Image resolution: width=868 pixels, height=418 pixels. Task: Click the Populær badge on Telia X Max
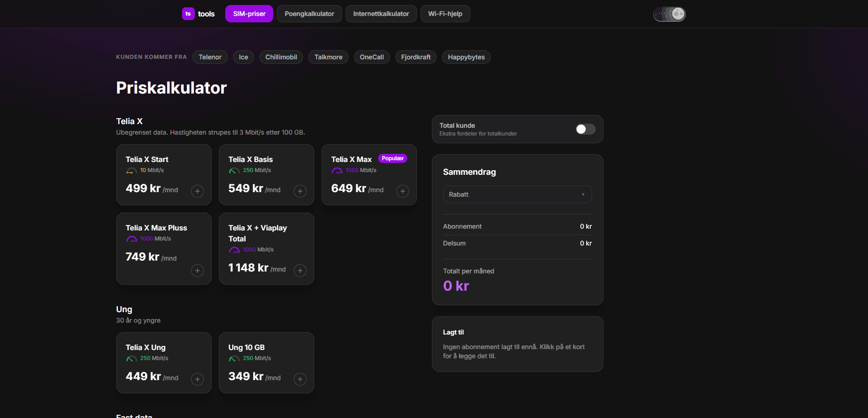point(393,158)
